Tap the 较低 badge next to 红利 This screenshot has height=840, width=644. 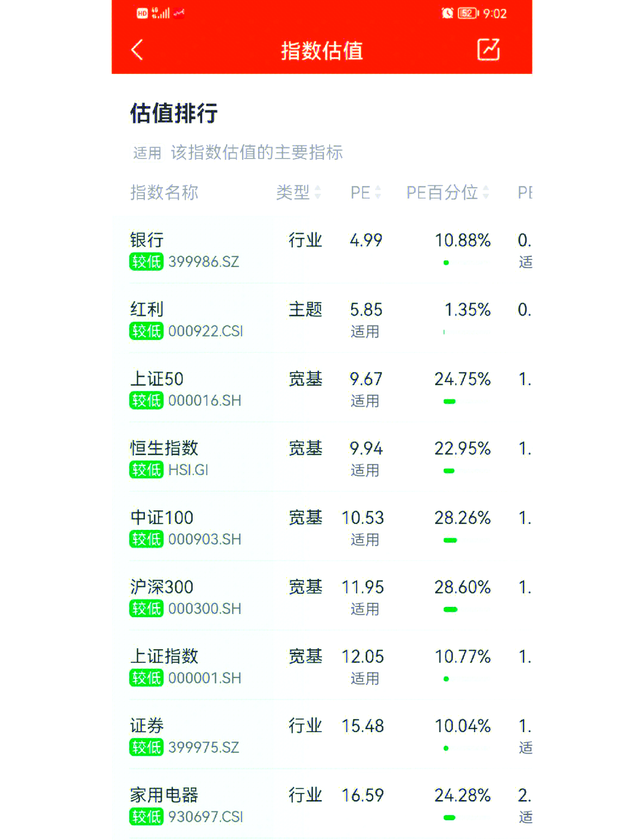146,330
